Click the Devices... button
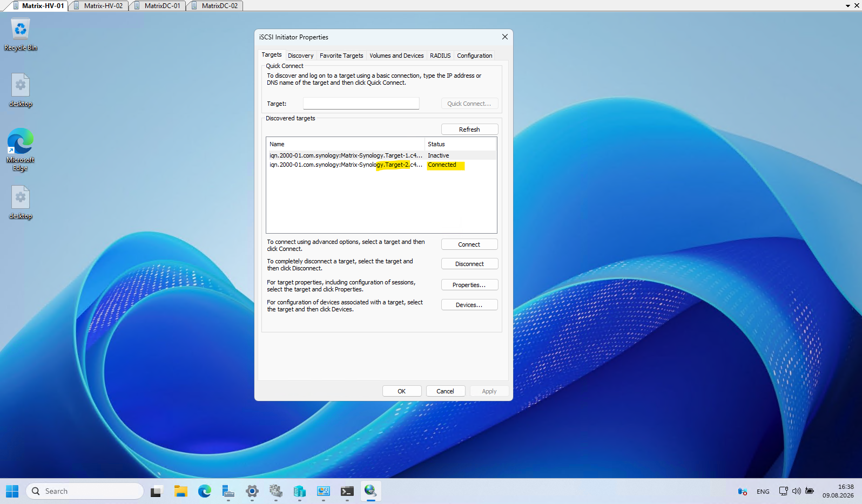Viewport: 862px width, 504px height. [469, 305]
